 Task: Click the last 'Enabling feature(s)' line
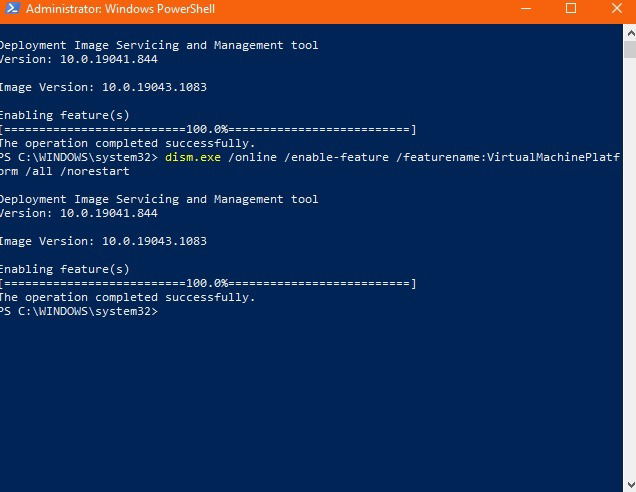[x=64, y=269]
